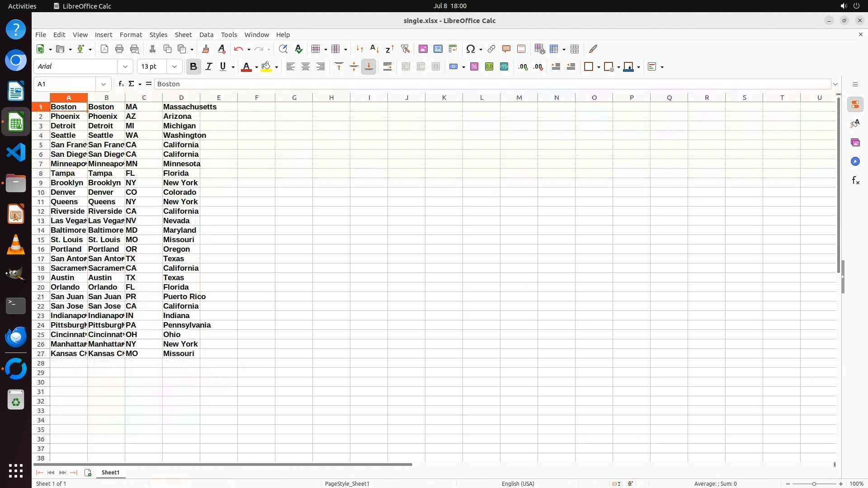
Task: Click the Function Wizard icon
Action: pos(121,84)
